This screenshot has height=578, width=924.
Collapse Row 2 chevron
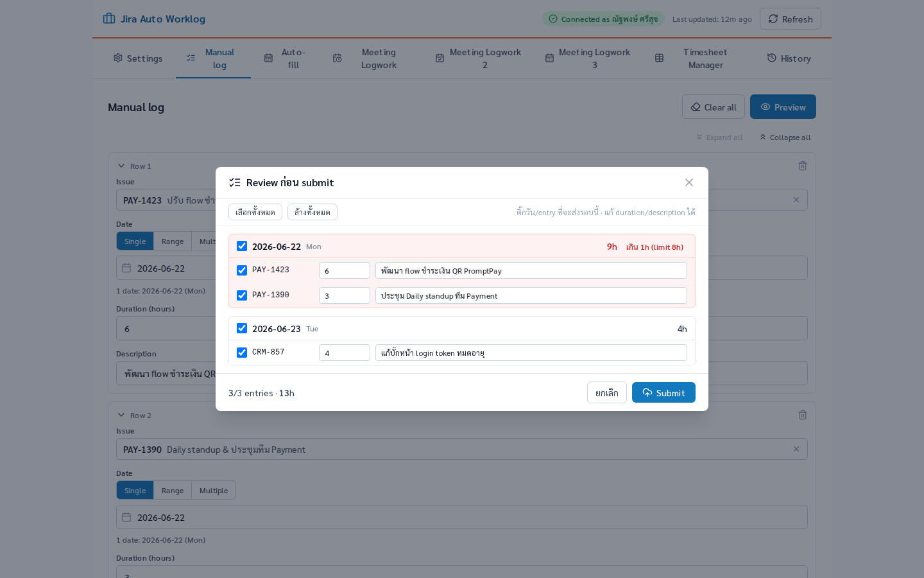point(121,415)
